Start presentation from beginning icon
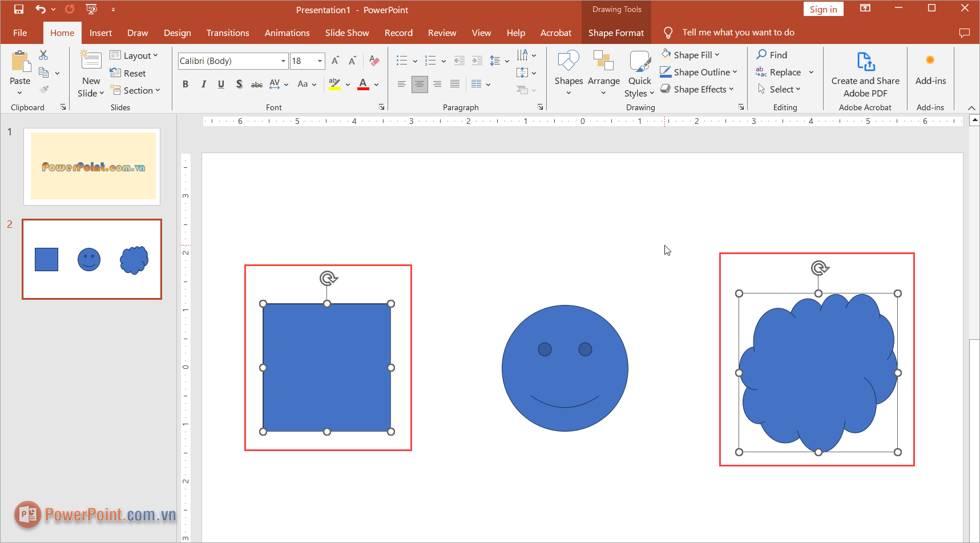The image size is (980, 543). coord(91,9)
